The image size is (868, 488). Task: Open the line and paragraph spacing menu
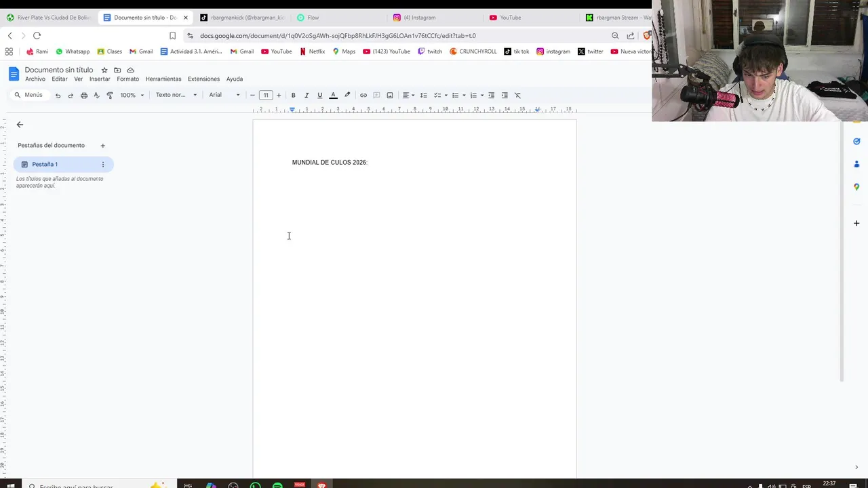pos(424,96)
